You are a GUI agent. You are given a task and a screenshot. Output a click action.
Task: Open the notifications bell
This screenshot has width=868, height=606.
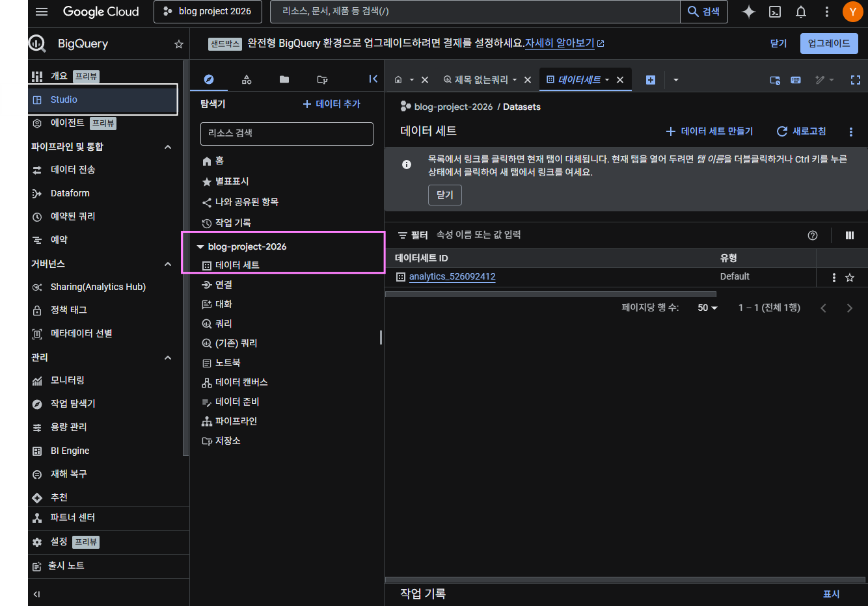click(x=801, y=12)
